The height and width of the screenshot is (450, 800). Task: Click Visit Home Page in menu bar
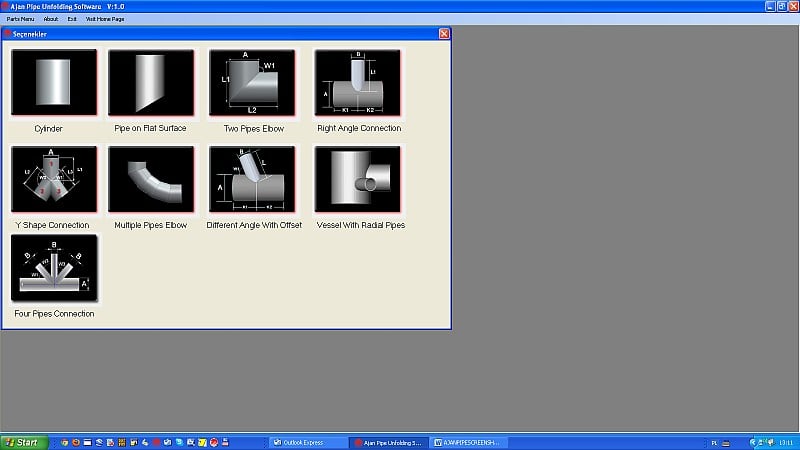pos(105,19)
